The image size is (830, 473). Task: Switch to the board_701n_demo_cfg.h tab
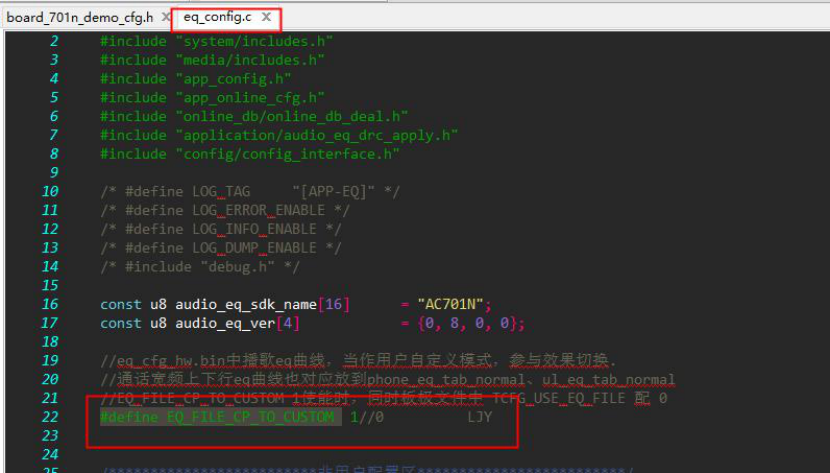79,17
